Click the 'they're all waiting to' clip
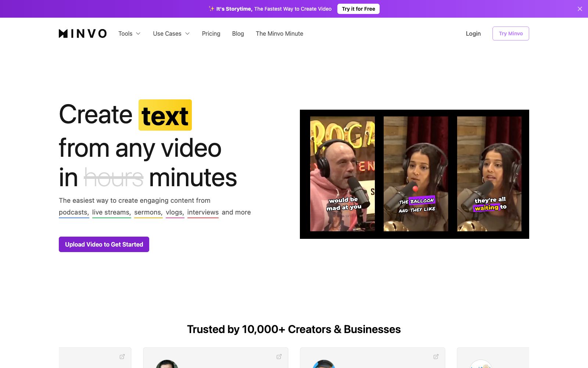Screen dimensions: 588x368 pos(489,174)
